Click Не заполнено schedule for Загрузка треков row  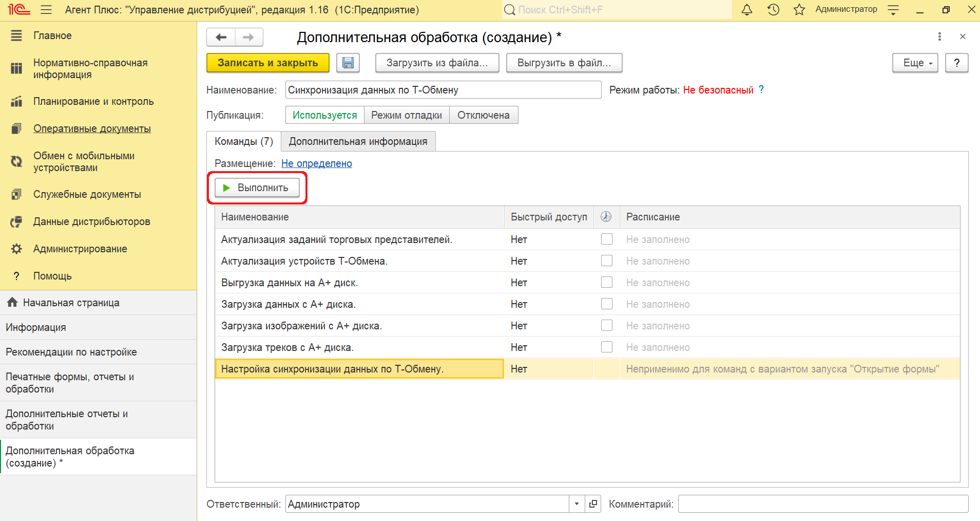658,347
